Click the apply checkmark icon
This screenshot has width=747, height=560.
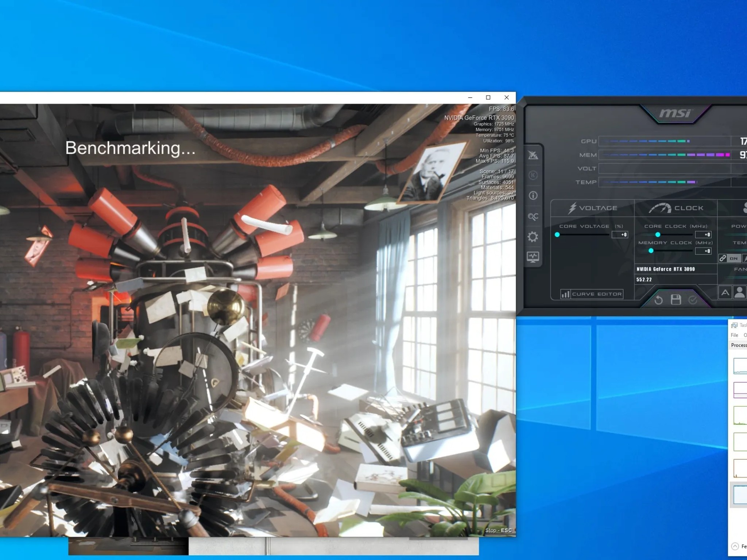(693, 300)
